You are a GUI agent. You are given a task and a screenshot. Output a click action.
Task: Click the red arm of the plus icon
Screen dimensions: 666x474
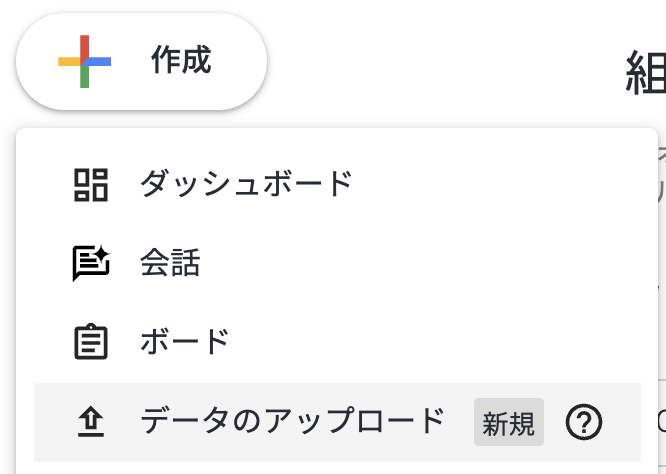pos(85,45)
